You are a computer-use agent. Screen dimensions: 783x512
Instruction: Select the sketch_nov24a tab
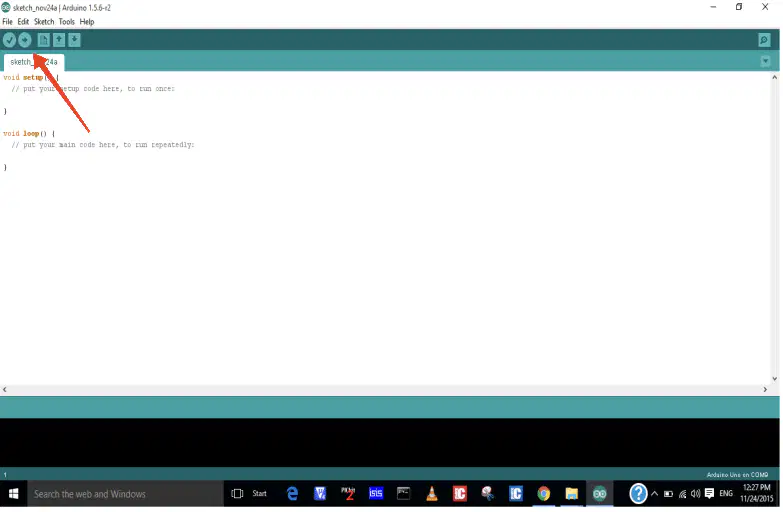click(34, 62)
